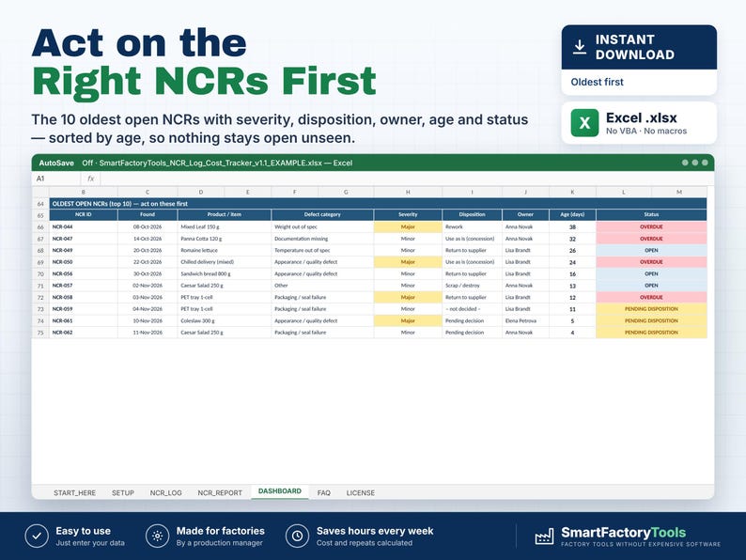Click the 08-Oct-2026 date cell
This screenshot has width=746, height=560.
148,227
